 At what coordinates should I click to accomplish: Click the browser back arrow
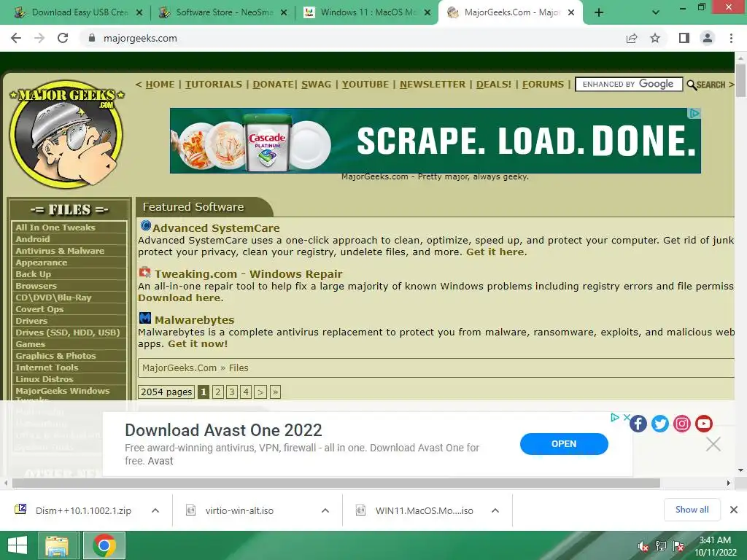coord(16,38)
